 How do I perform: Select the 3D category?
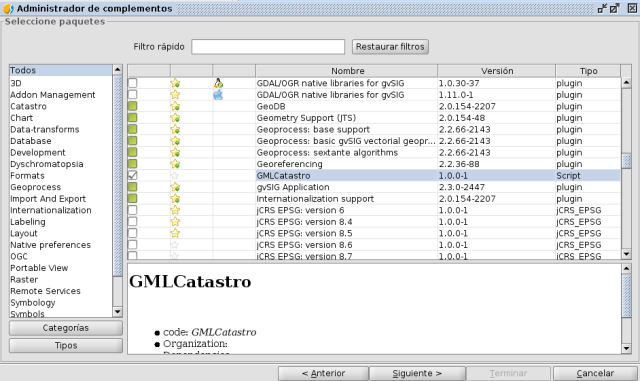[x=60, y=83]
